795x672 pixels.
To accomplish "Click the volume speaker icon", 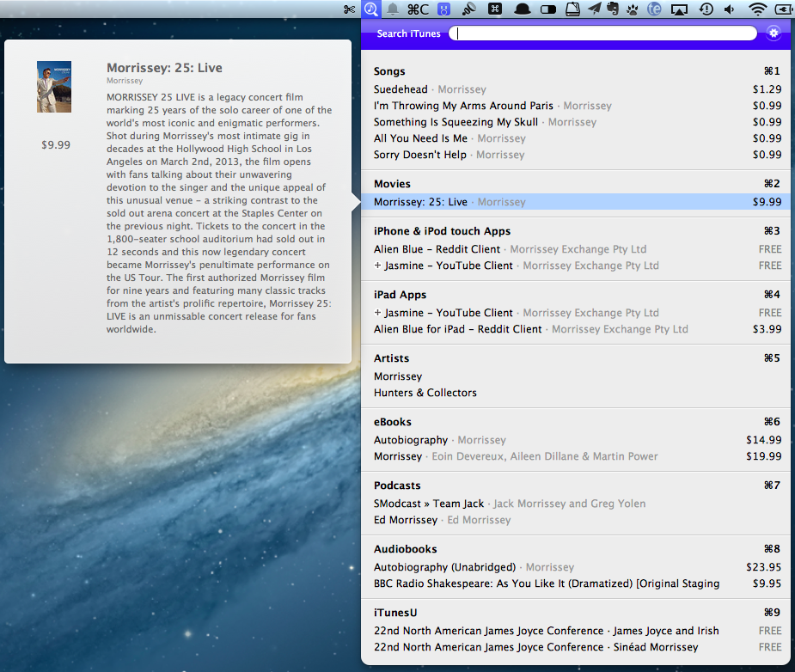I will click(x=730, y=9).
